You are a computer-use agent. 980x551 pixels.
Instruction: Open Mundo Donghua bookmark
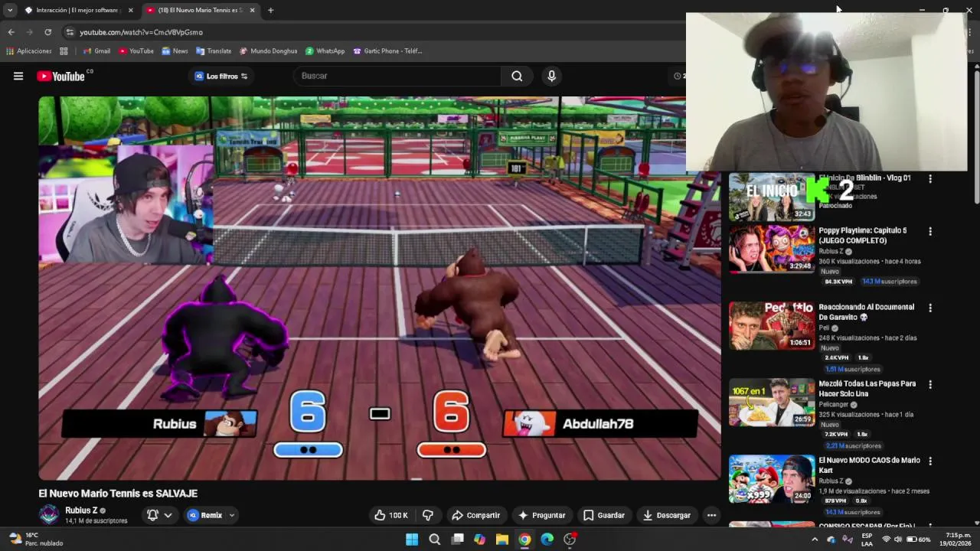click(x=268, y=51)
